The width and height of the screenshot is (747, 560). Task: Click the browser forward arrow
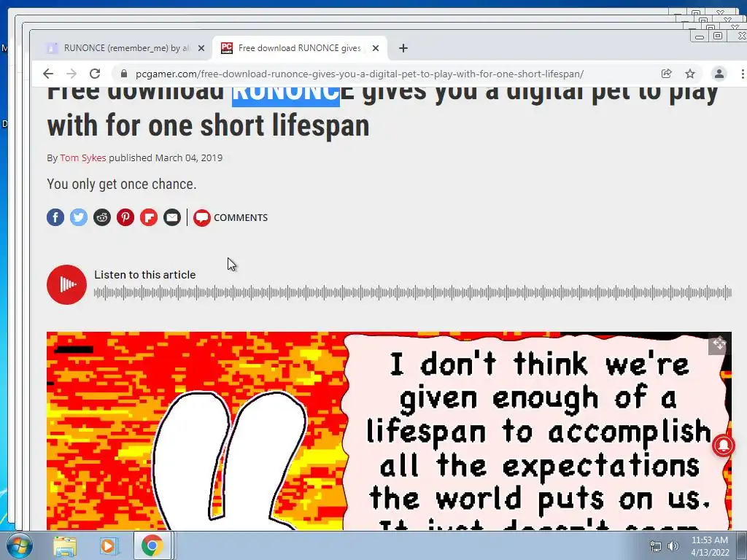pos(71,74)
